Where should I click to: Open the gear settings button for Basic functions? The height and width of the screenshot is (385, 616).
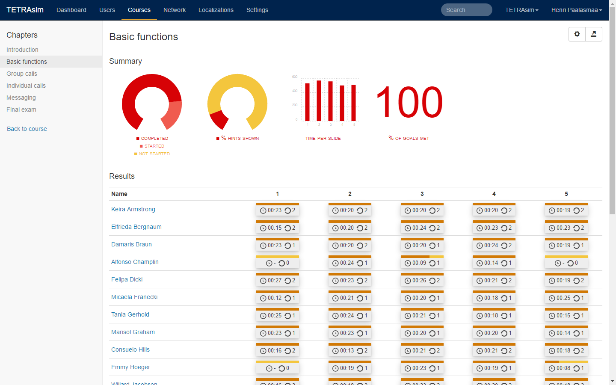(x=577, y=34)
